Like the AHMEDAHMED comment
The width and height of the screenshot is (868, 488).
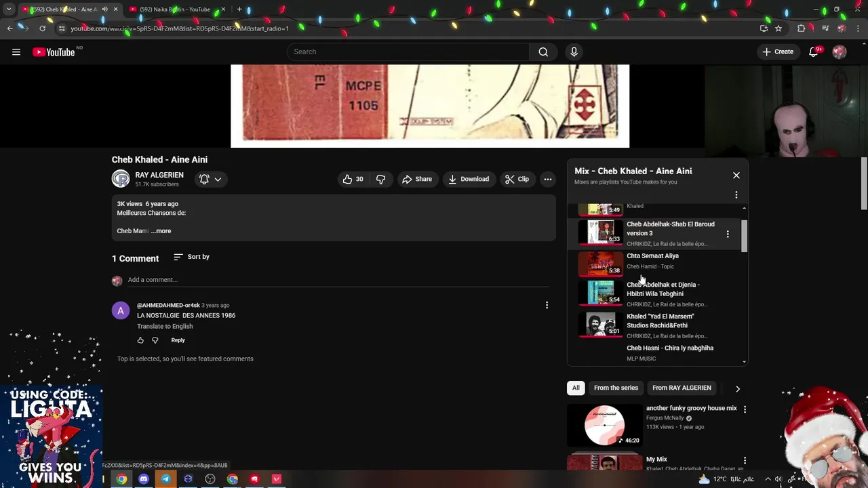(140, 340)
